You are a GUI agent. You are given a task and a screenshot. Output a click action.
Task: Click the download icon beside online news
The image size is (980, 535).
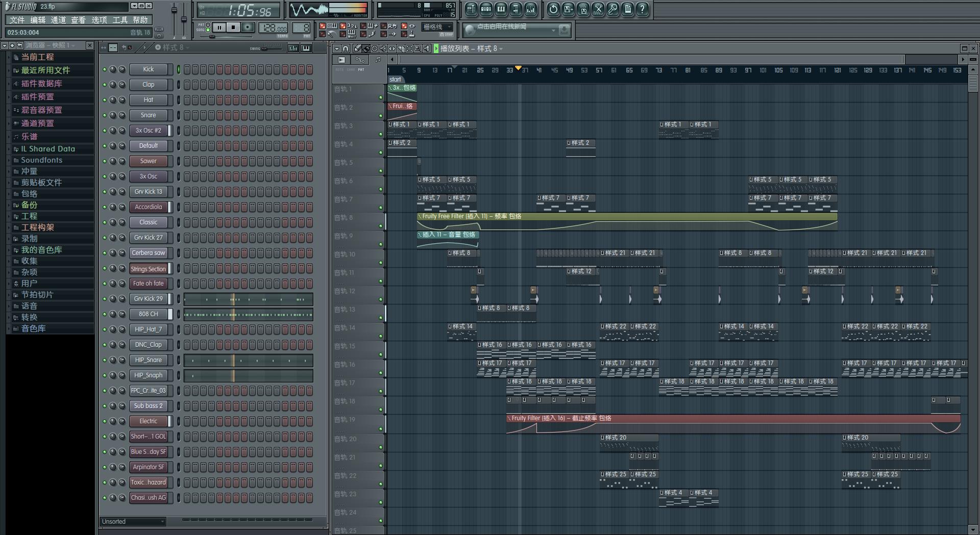click(x=564, y=30)
